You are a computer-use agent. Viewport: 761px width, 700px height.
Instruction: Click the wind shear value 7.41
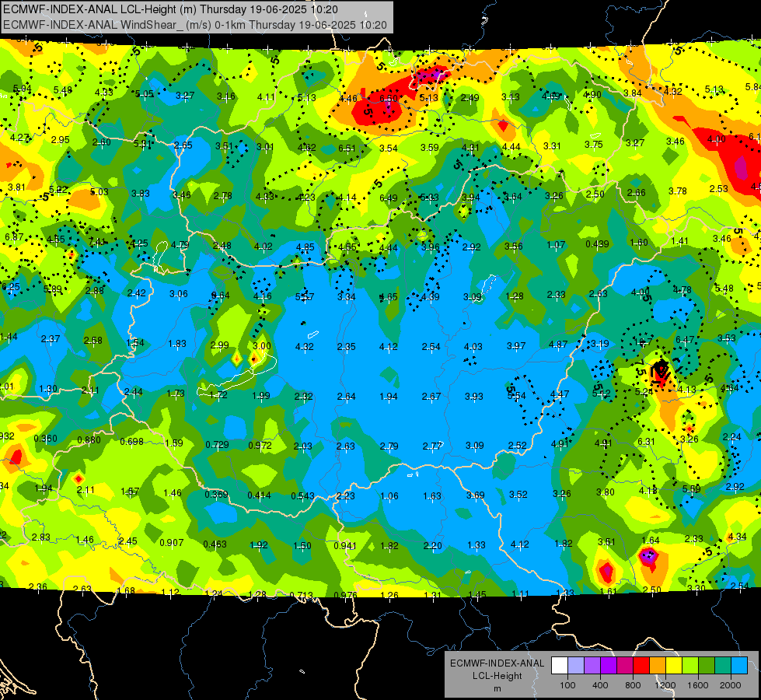[97, 242]
